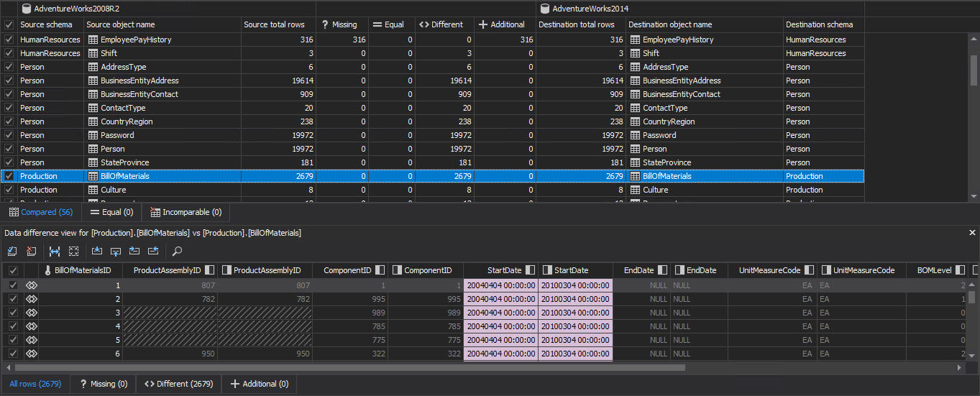The image size is (980, 396).
Task: Click the sixth toolbar icon with an up arrow
Action: click(x=115, y=252)
